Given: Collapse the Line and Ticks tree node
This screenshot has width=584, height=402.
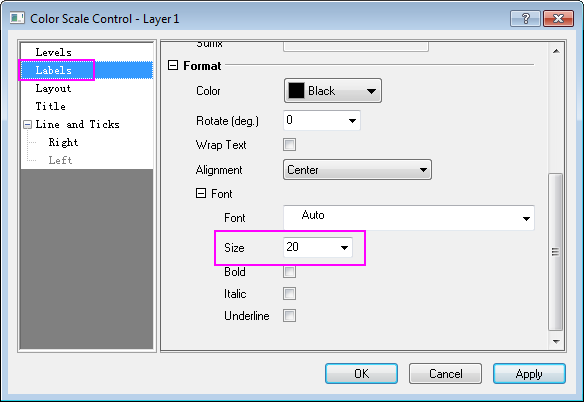Looking at the screenshot, I should [x=28, y=124].
